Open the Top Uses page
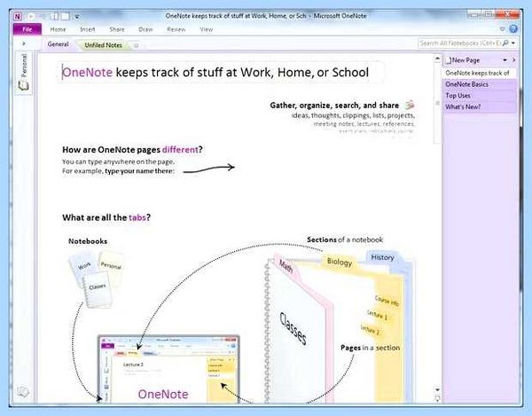This screenshot has width=532, height=416. (x=480, y=95)
